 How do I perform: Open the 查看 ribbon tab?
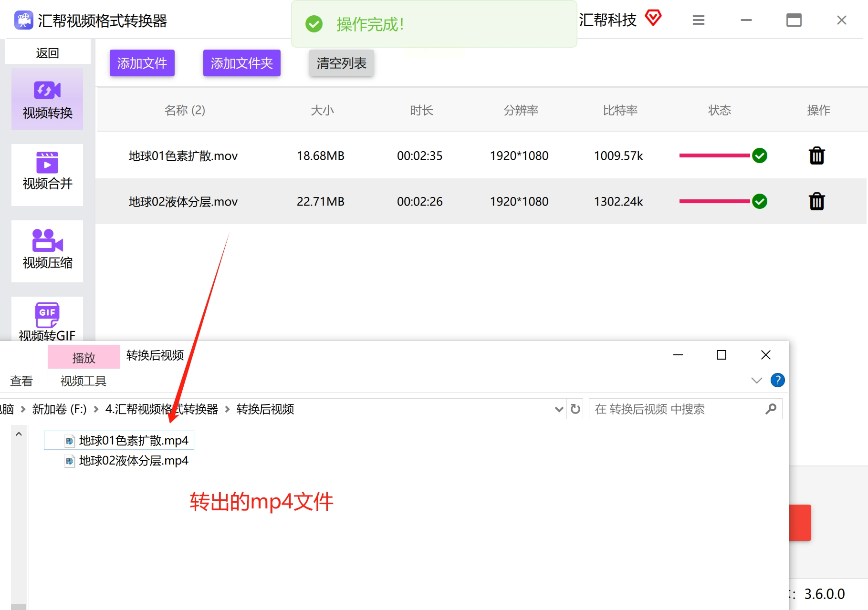[x=21, y=381]
